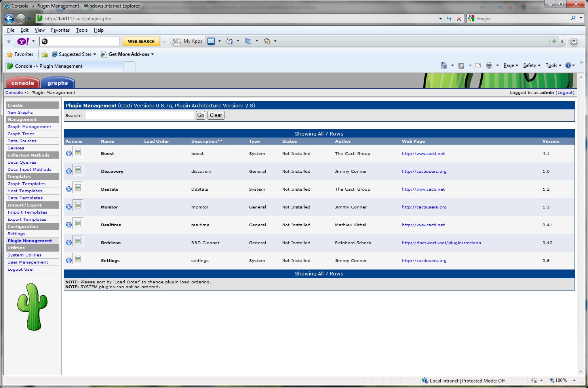Screen dimensions: 588x388
Task: Sort by the Name column header
Action: click(107, 141)
